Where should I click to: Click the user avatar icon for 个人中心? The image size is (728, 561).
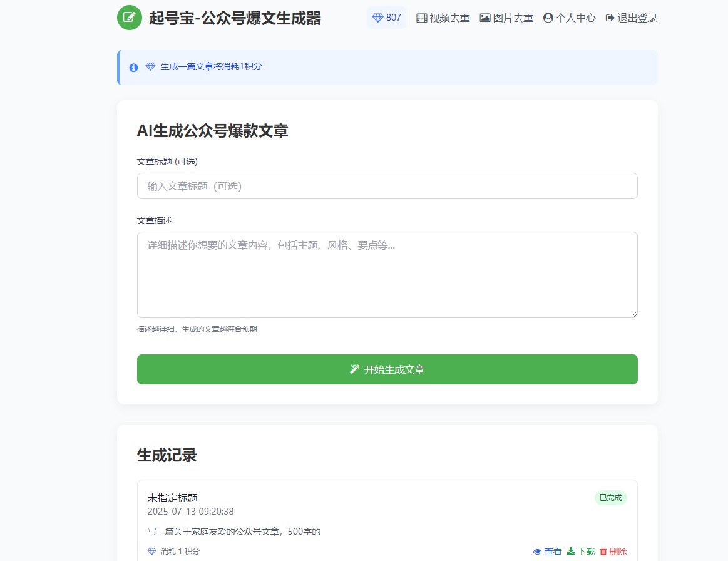548,18
